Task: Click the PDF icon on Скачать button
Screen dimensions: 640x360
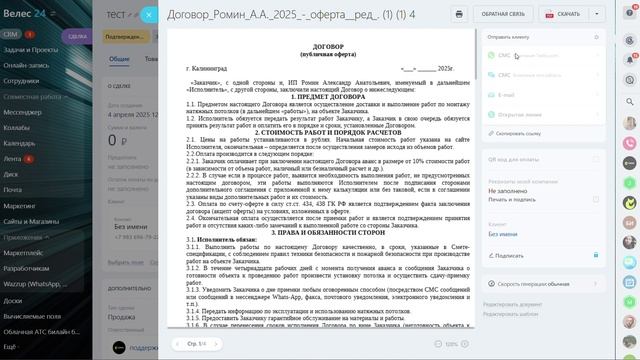Action: tap(549, 15)
